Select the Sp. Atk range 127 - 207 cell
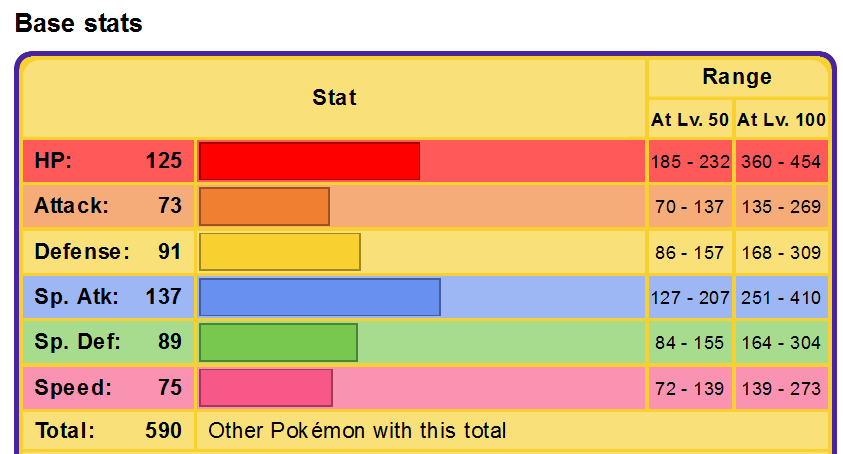This screenshot has height=454, width=843. pyautogui.click(x=690, y=298)
